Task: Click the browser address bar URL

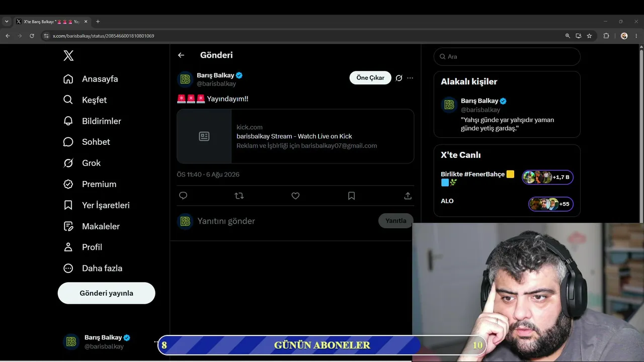Action: click(104, 36)
